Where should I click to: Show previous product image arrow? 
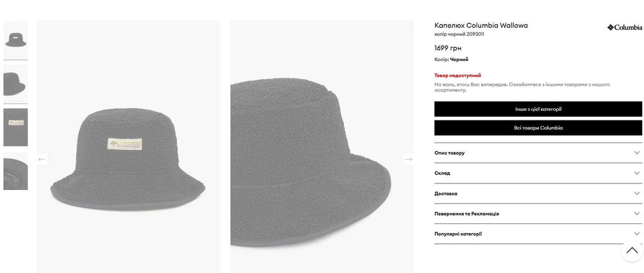point(42,159)
